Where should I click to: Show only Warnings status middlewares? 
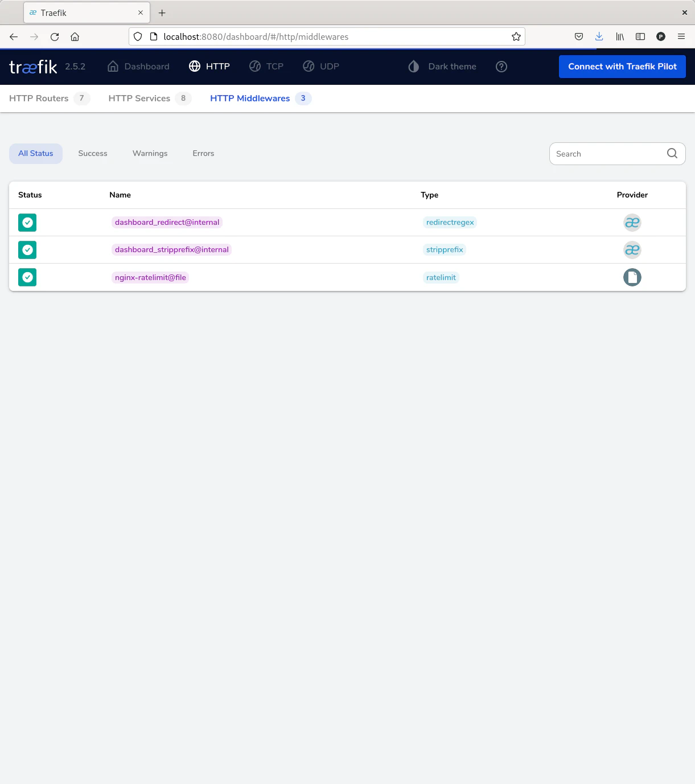coord(150,154)
